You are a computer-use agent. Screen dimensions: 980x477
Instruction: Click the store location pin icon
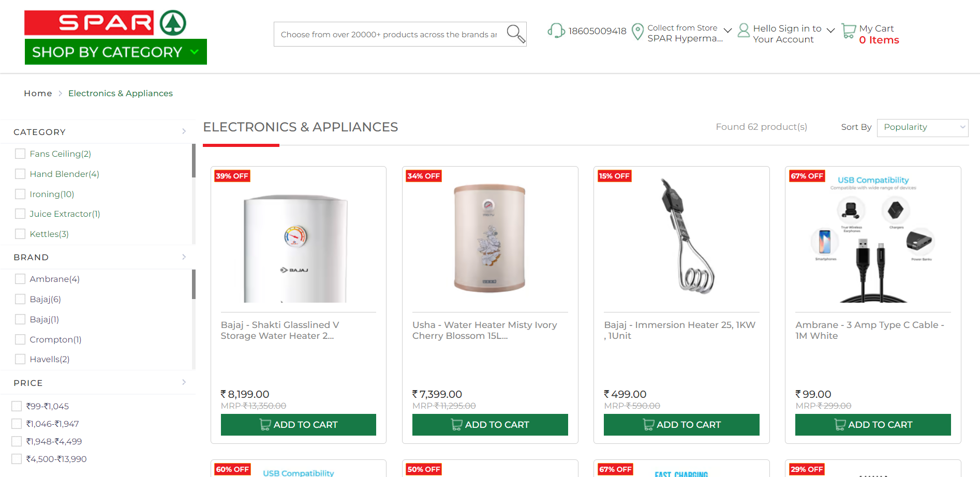[638, 32]
